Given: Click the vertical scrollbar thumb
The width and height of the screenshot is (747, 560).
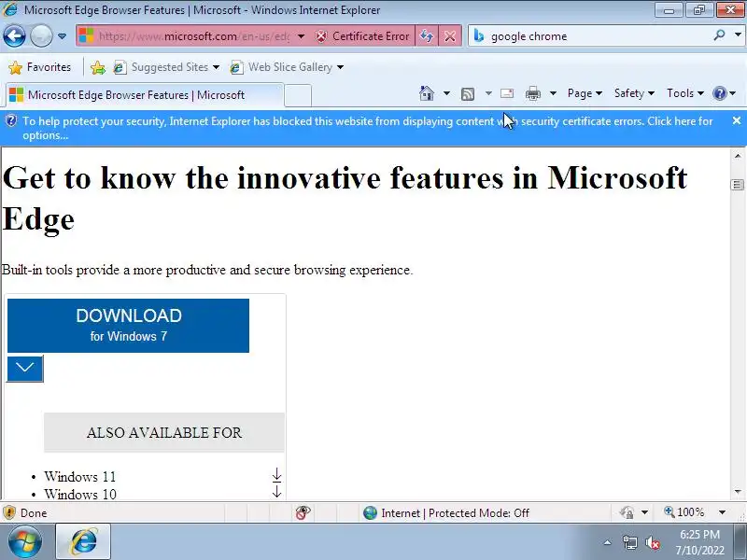Looking at the screenshot, I should coord(738,185).
